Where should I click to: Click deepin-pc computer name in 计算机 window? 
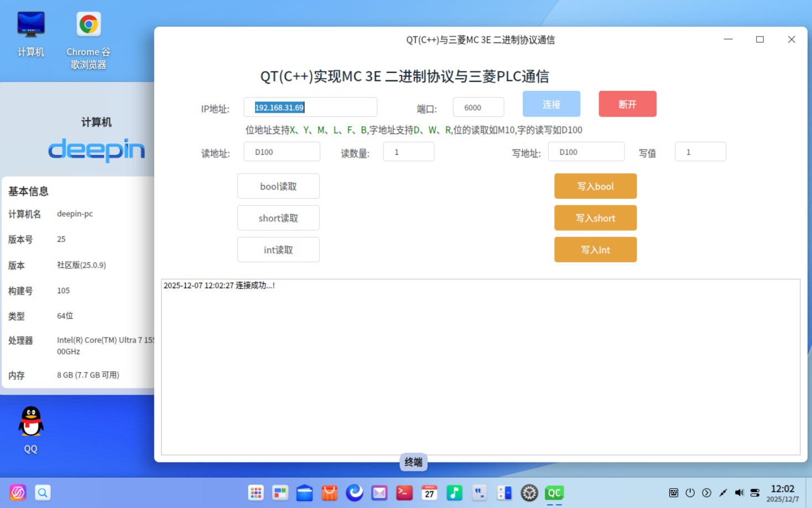click(x=75, y=214)
